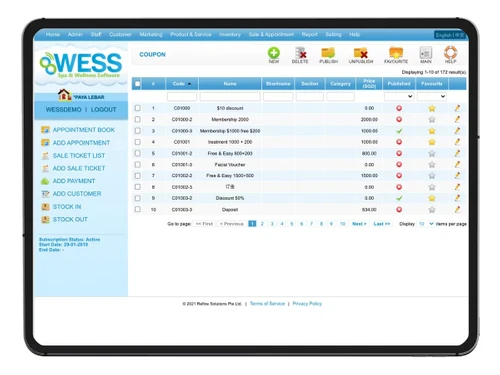This screenshot has height=375, width=500.
Task: Click the green New coupon icon
Action: click(x=274, y=53)
